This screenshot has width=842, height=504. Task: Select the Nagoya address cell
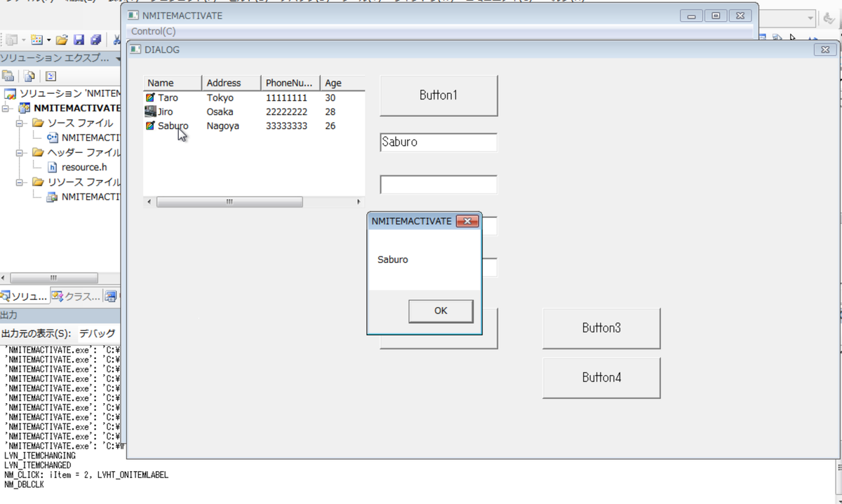coord(222,126)
